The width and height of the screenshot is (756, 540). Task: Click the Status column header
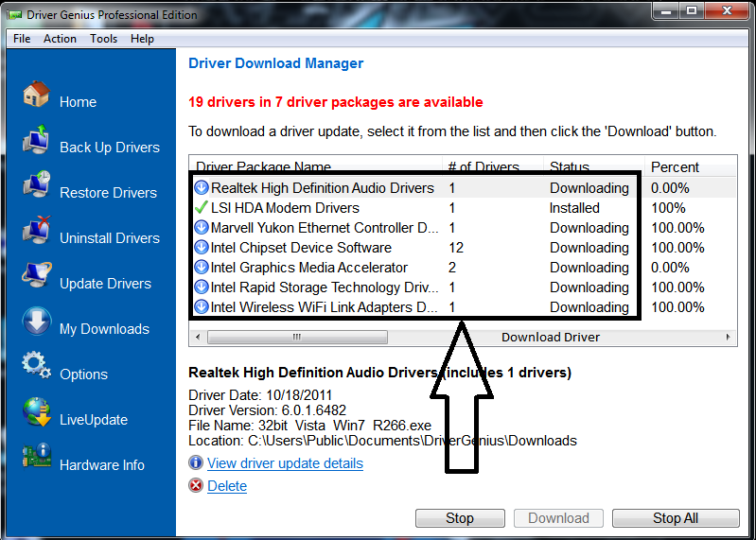pos(594,166)
